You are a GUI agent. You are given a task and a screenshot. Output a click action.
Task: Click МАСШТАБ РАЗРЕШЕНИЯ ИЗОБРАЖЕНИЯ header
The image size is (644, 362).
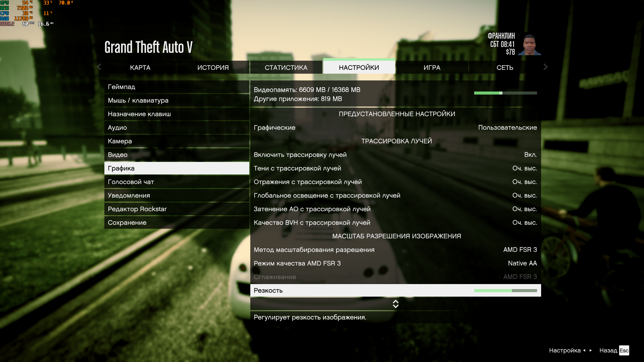pyautogui.click(x=397, y=236)
